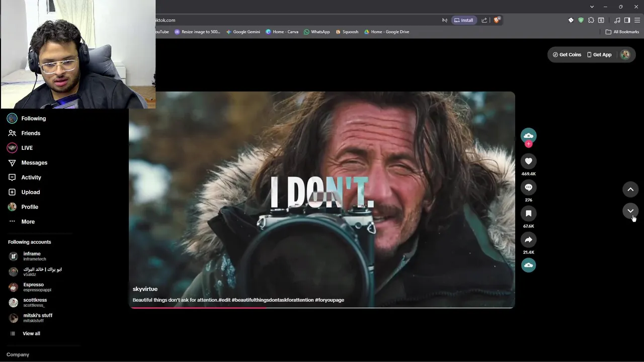Open the scottkress following account
Viewport: 644px width, 362px height.
(28, 302)
